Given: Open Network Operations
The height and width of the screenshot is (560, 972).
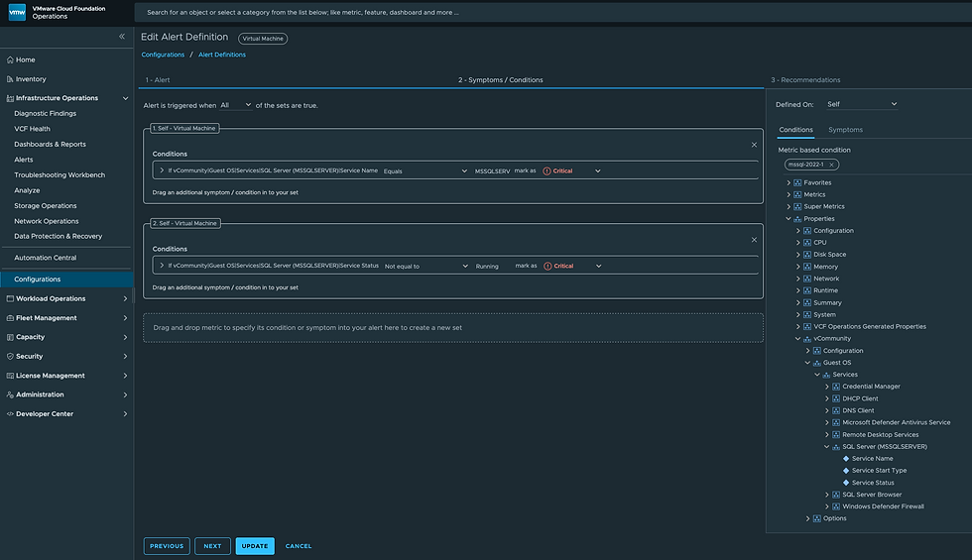Looking at the screenshot, I should click(47, 221).
